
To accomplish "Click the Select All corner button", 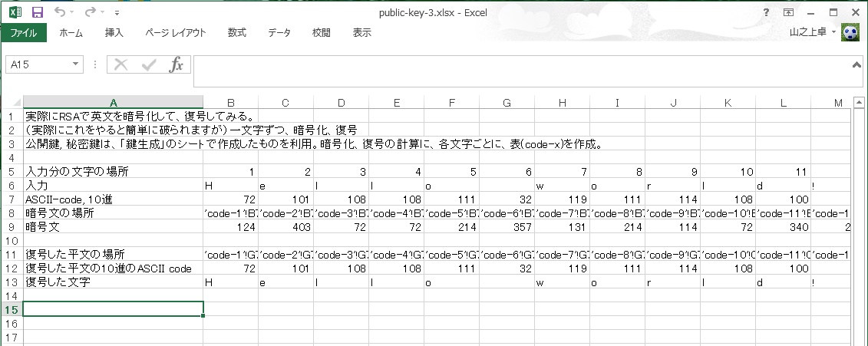I will 12,103.
